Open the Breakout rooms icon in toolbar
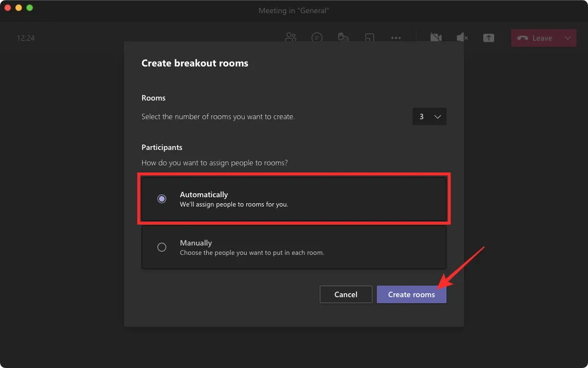The height and width of the screenshot is (368, 588). 369,37
